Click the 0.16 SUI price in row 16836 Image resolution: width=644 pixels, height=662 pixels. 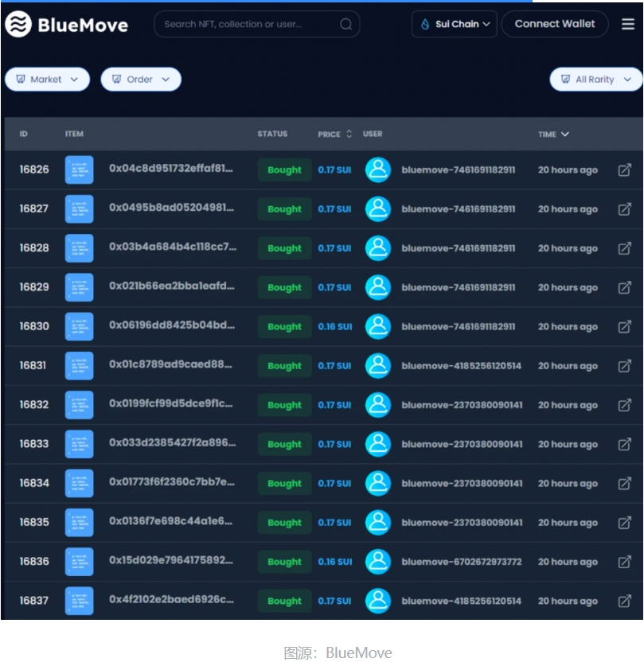pos(335,562)
